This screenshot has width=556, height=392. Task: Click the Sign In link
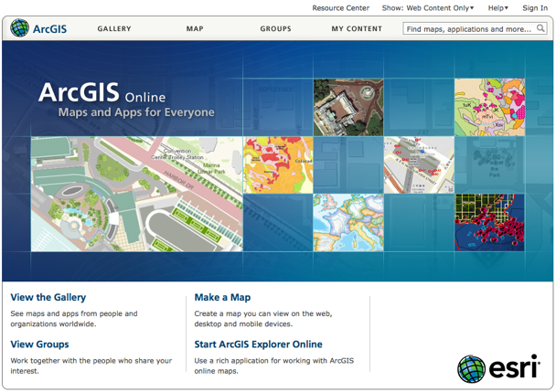pyautogui.click(x=535, y=8)
